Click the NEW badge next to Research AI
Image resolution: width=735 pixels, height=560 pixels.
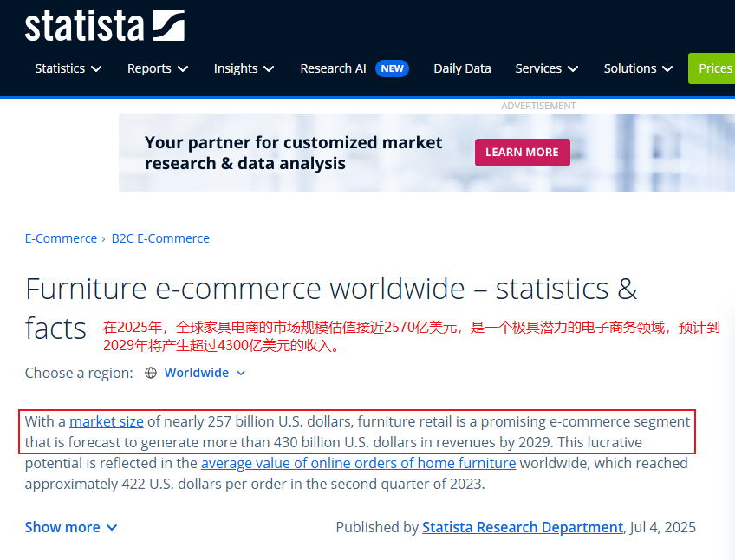point(392,68)
